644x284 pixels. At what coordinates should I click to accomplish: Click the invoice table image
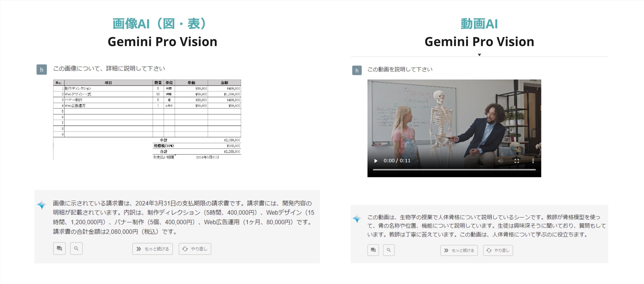click(147, 119)
